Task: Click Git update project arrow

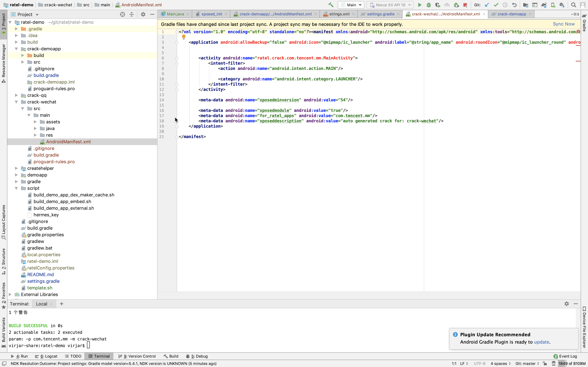Action: tap(487, 5)
